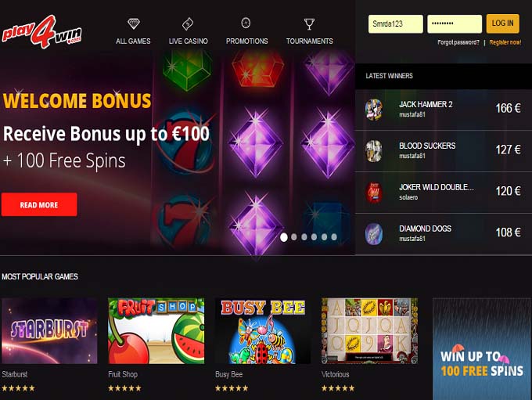532x400 pixels.
Task: Click the Diamond Dogs game icon
Action: coord(373,234)
